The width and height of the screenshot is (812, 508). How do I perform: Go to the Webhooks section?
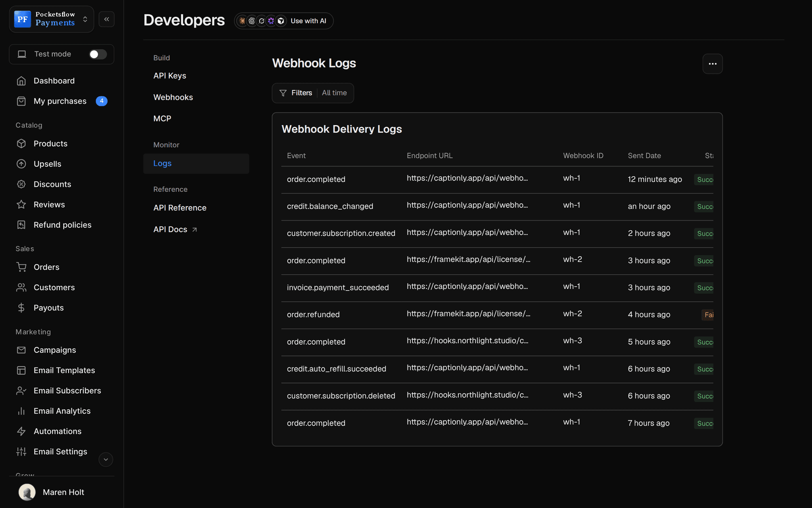click(x=173, y=97)
